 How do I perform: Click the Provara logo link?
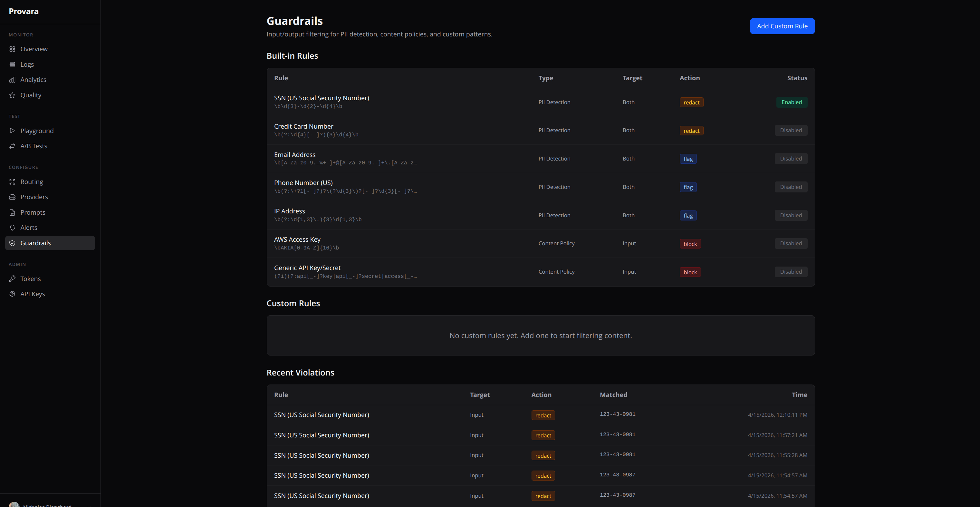pyautogui.click(x=24, y=11)
